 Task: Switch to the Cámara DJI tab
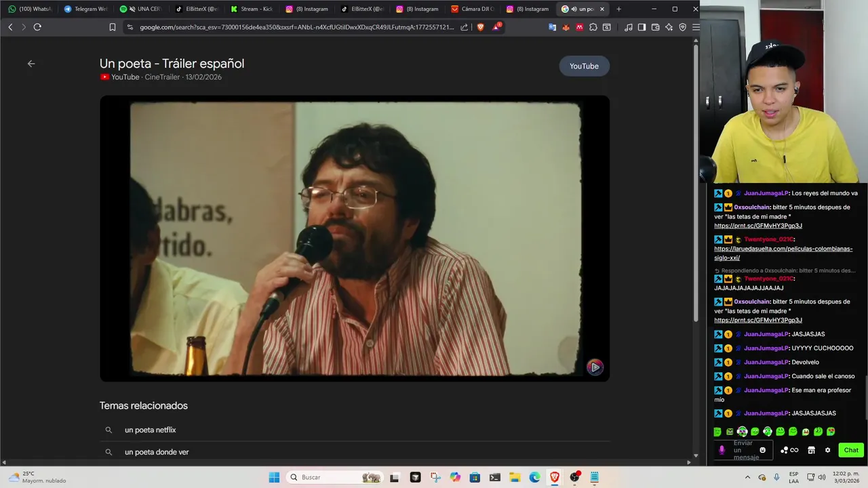pyautogui.click(x=473, y=9)
